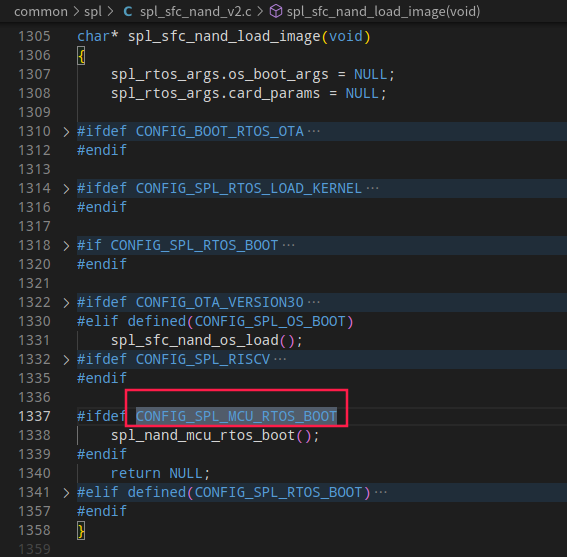Viewport: 567px width, 557px height.
Task: Expand the CONFIG_OTA_VERSION30 fold chevron
Action: 66,303
